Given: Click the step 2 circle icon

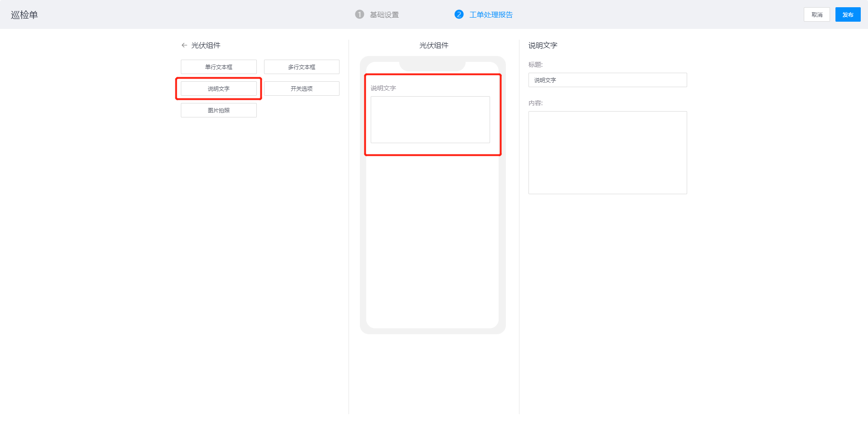Looking at the screenshot, I should [459, 14].
